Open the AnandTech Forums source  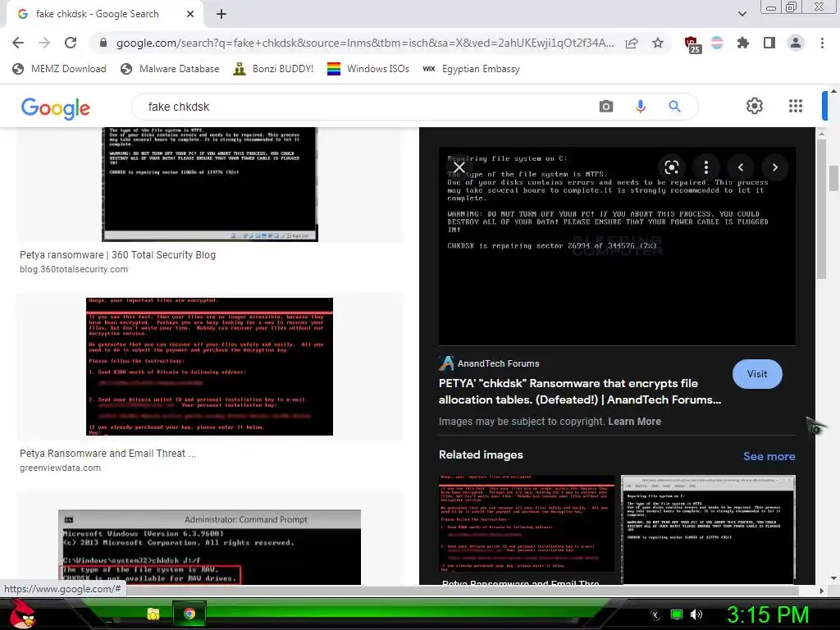489,363
